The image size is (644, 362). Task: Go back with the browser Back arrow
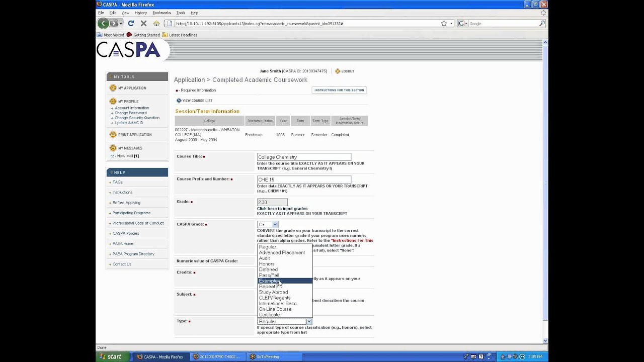click(x=103, y=23)
